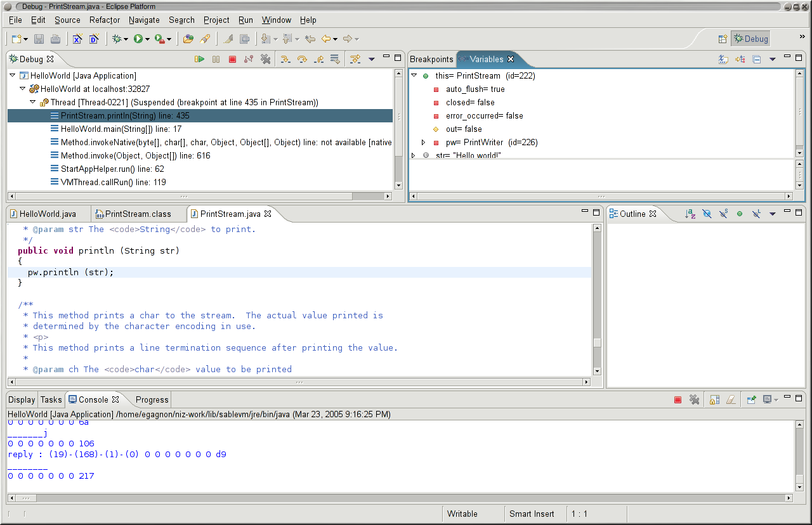Viewport: 812px width, 525px height.
Task: Open the Window menu
Action: tap(277, 20)
